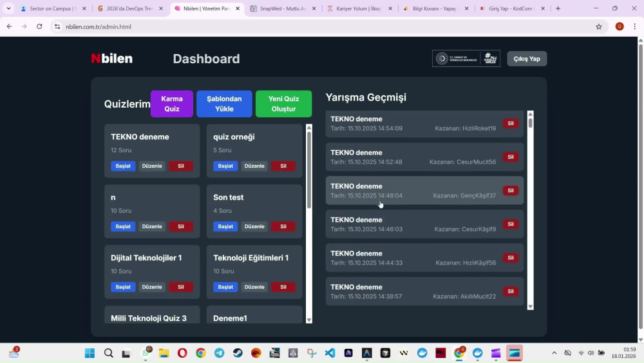This screenshot has height=363, width=644.
Task: Start the Dijital Teknolojiler 1 quiz
Action: pos(123,286)
